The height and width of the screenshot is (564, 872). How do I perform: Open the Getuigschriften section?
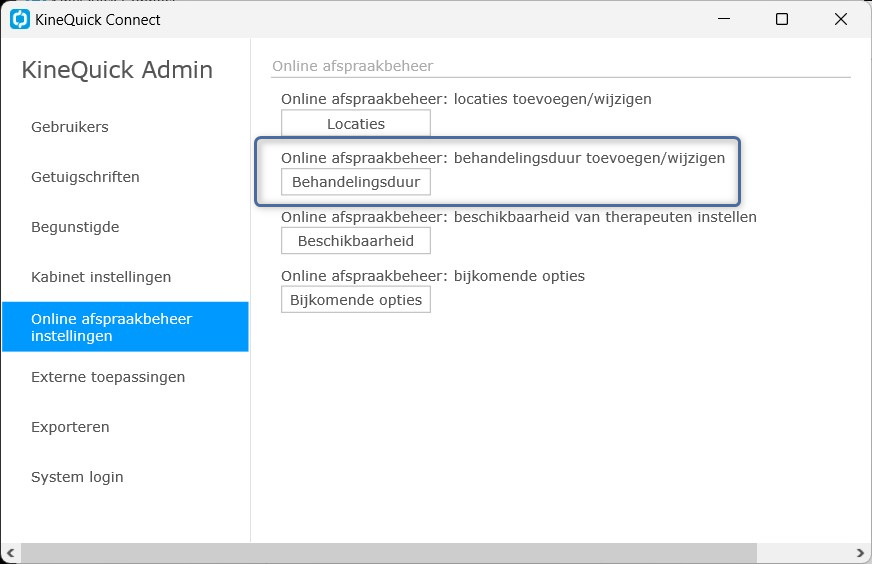click(x=85, y=177)
